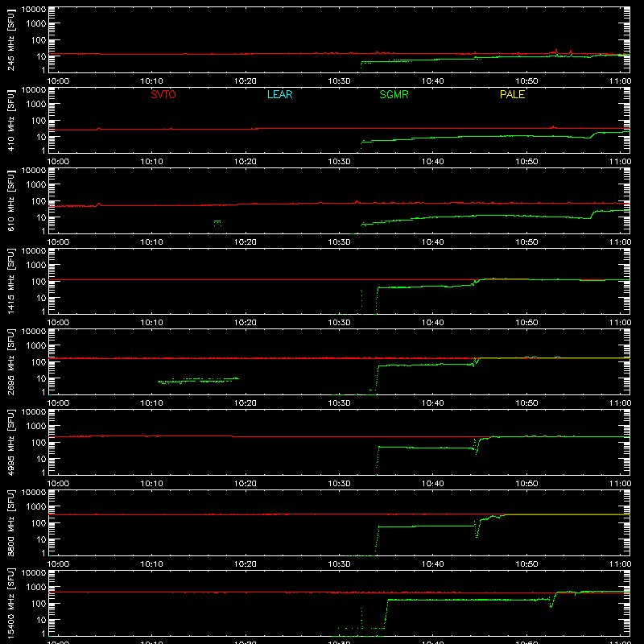Click the cyan LEAR station legend label
The width and height of the screenshot is (644, 644).
[x=279, y=94]
